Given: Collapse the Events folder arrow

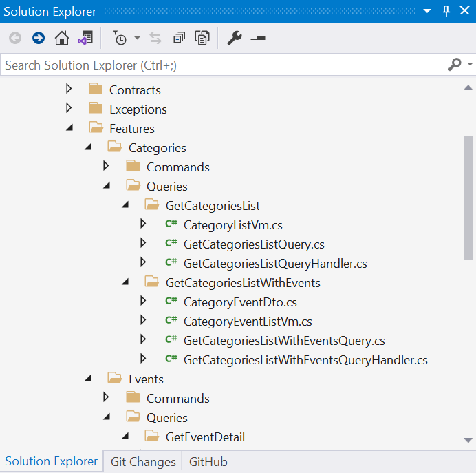Looking at the screenshot, I should click(x=88, y=378).
